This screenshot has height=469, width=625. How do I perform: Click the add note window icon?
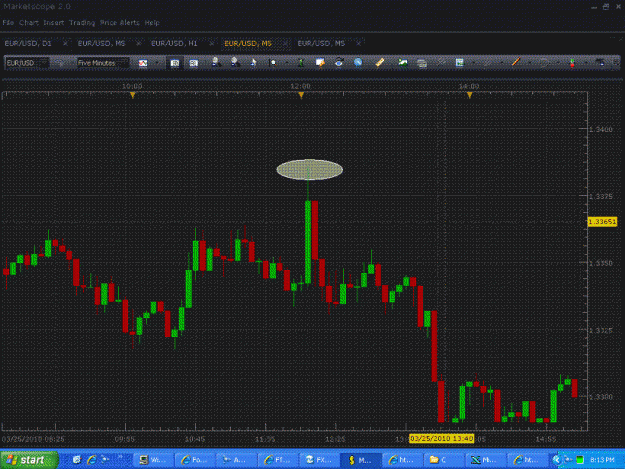[x=320, y=63]
